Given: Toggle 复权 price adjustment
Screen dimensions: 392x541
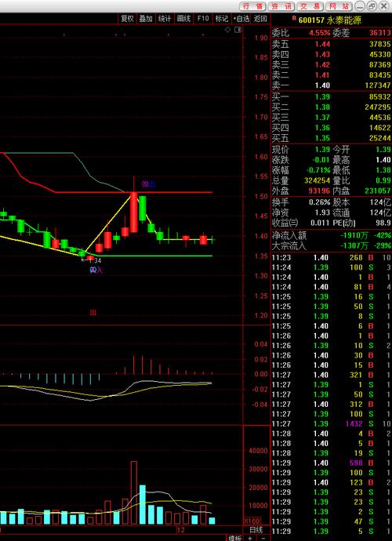Looking at the screenshot, I should click(127, 19).
